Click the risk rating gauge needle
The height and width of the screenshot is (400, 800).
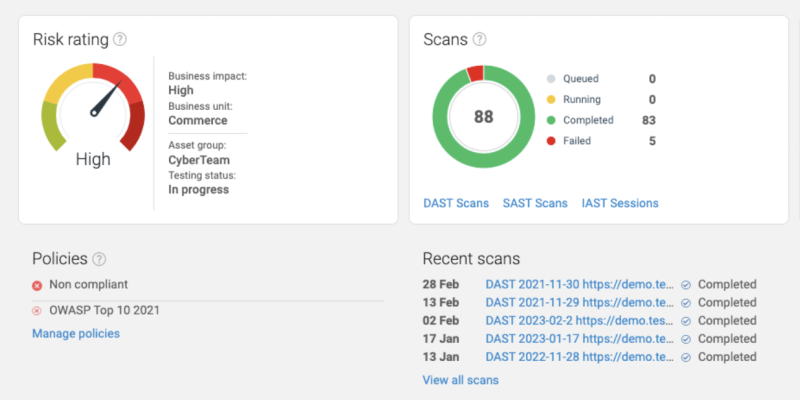(102, 98)
